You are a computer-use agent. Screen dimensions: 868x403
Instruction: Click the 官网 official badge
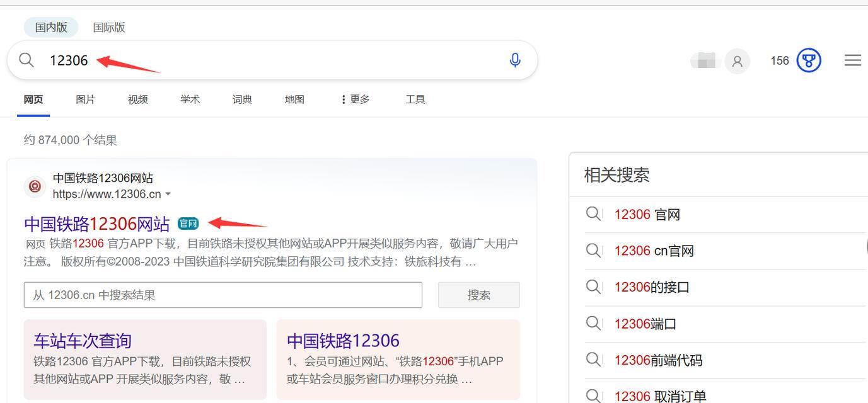[188, 224]
